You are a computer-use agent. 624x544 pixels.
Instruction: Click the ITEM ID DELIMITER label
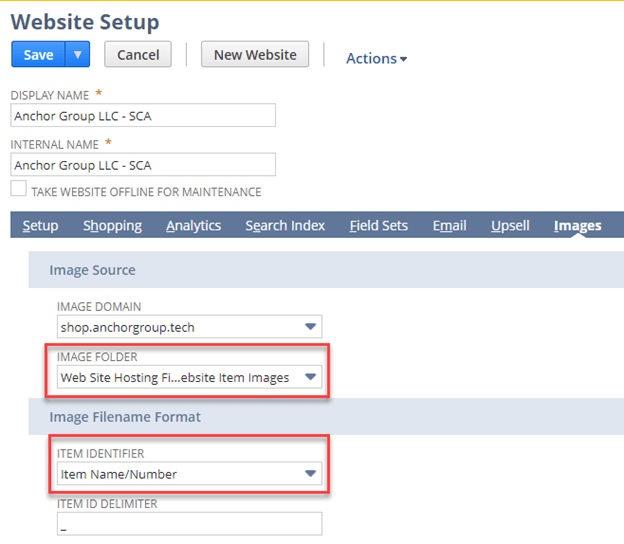107,504
